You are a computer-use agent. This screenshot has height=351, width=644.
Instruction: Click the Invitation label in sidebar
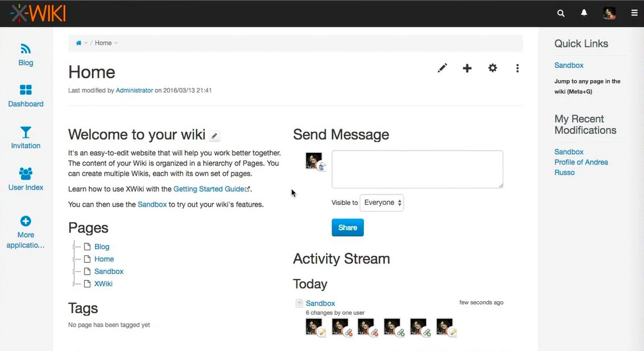click(x=26, y=145)
